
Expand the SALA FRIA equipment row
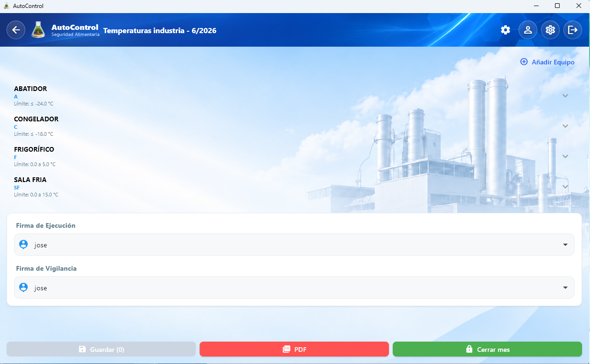pyautogui.click(x=565, y=187)
